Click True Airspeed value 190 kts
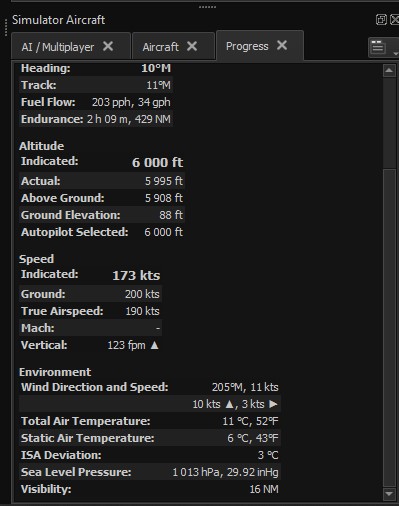 pos(142,311)
